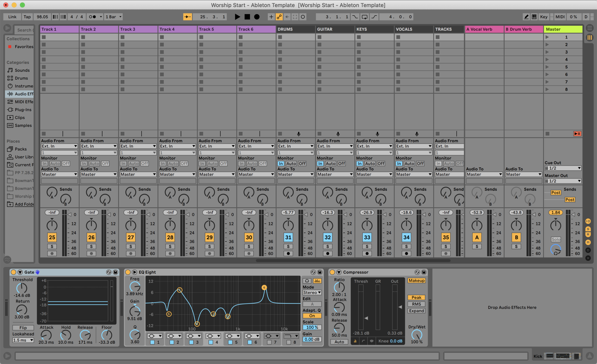597x364 pixels.
Task: Toggle the Automation Arm button
Action: (279, 17)
